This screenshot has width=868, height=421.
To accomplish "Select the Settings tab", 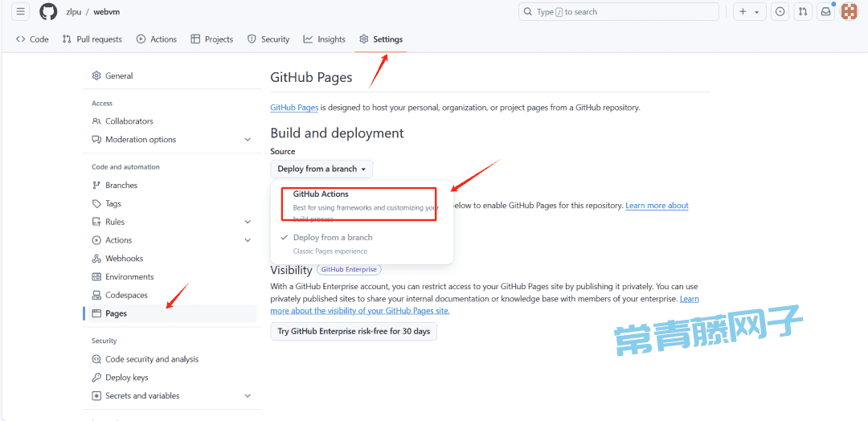I will click(x=381, y=39).
